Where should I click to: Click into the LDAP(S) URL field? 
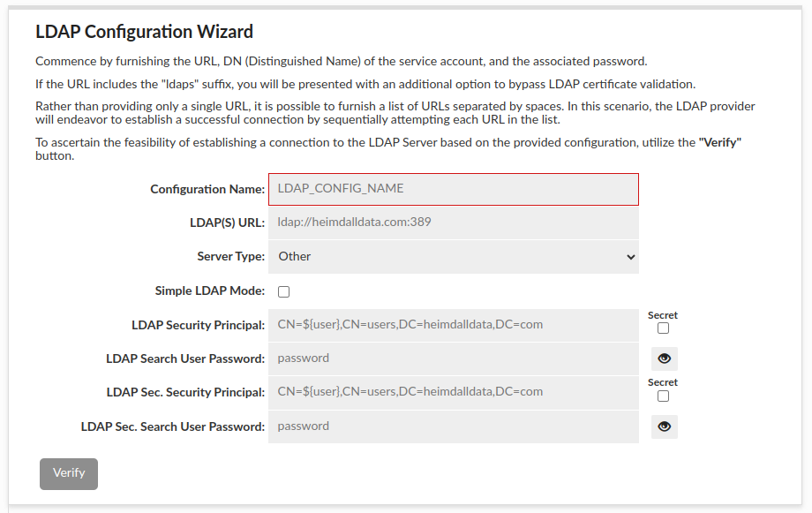point(453,223)
